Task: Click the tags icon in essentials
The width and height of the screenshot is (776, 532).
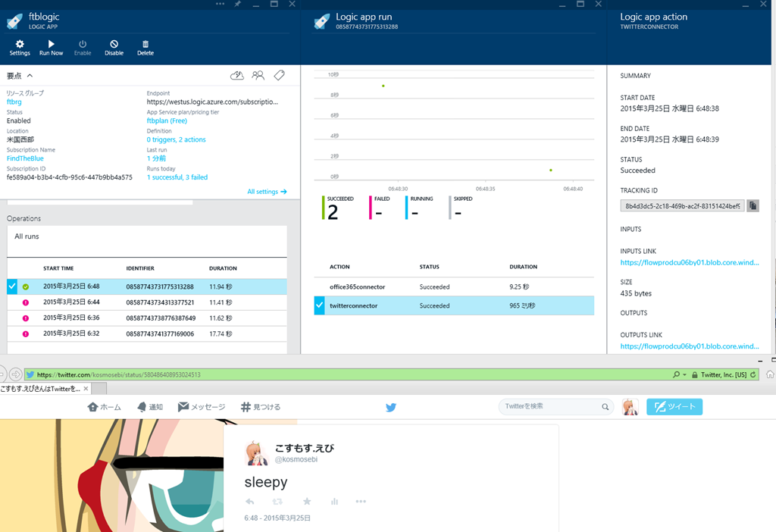Action: click(x=279, y=75)
